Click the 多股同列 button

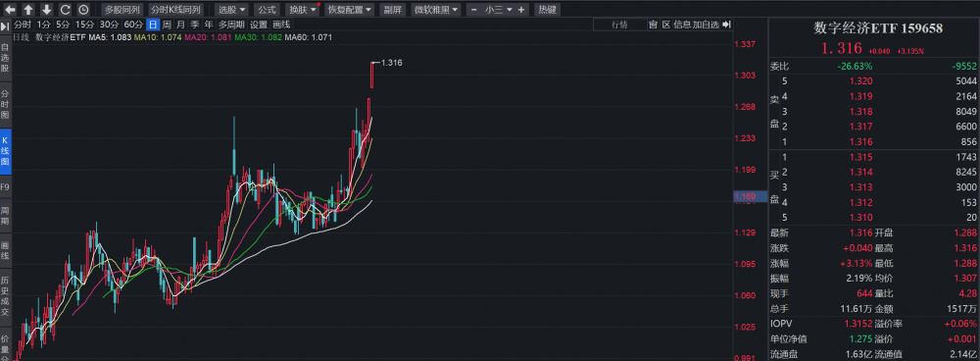[x=122, y=10]
